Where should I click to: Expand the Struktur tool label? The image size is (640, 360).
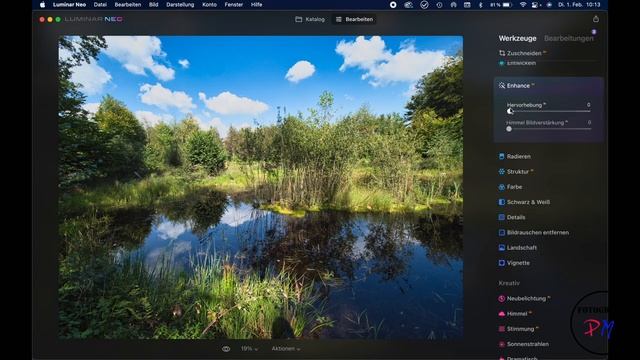click(518, 172)
